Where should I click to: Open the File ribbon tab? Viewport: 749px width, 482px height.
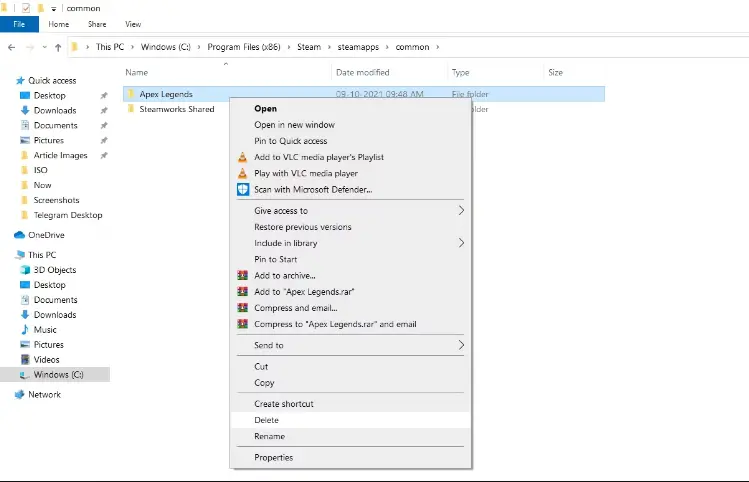coord(19,24)
